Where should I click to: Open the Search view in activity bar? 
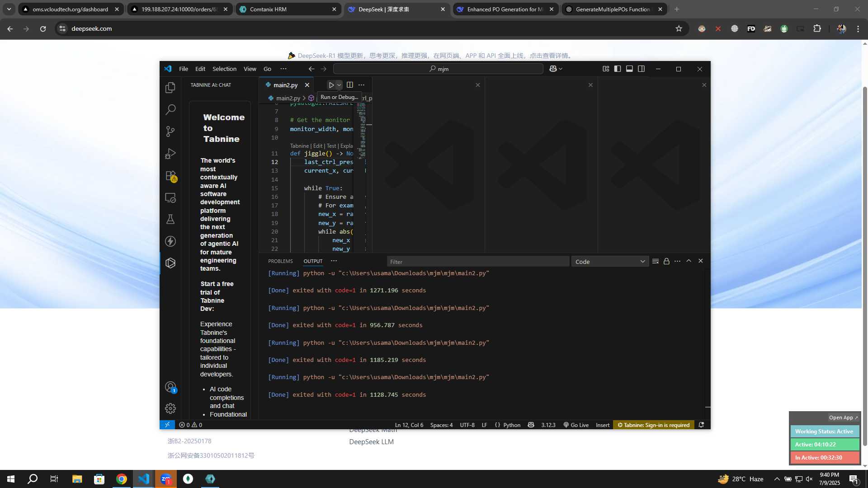[x=170, y=109]
